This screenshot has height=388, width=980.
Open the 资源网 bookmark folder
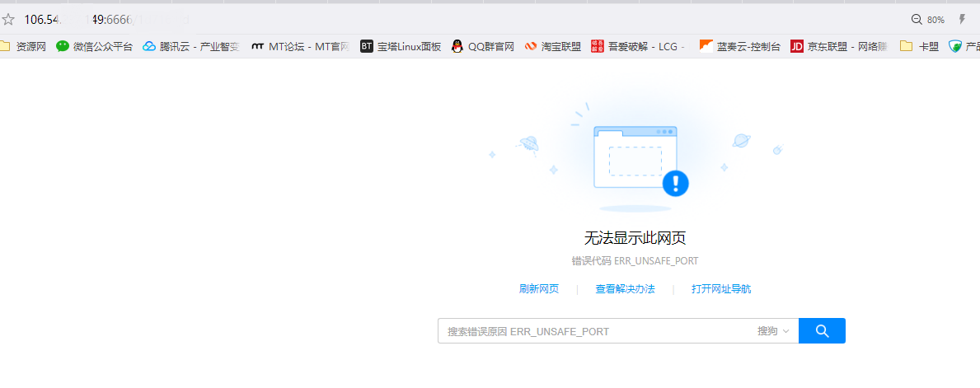(23, 46)
